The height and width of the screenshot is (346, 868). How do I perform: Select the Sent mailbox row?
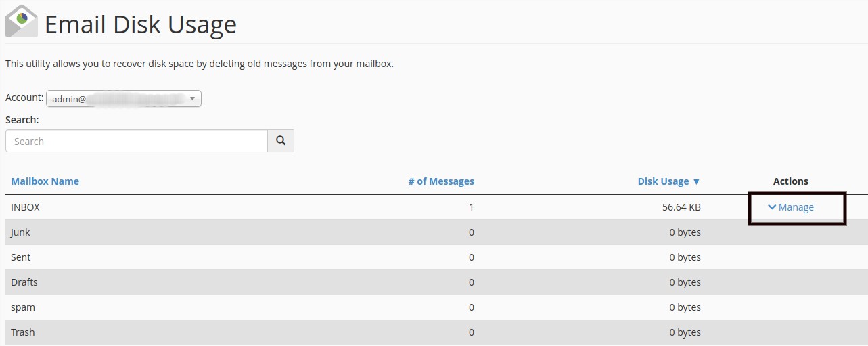[21, 257]
